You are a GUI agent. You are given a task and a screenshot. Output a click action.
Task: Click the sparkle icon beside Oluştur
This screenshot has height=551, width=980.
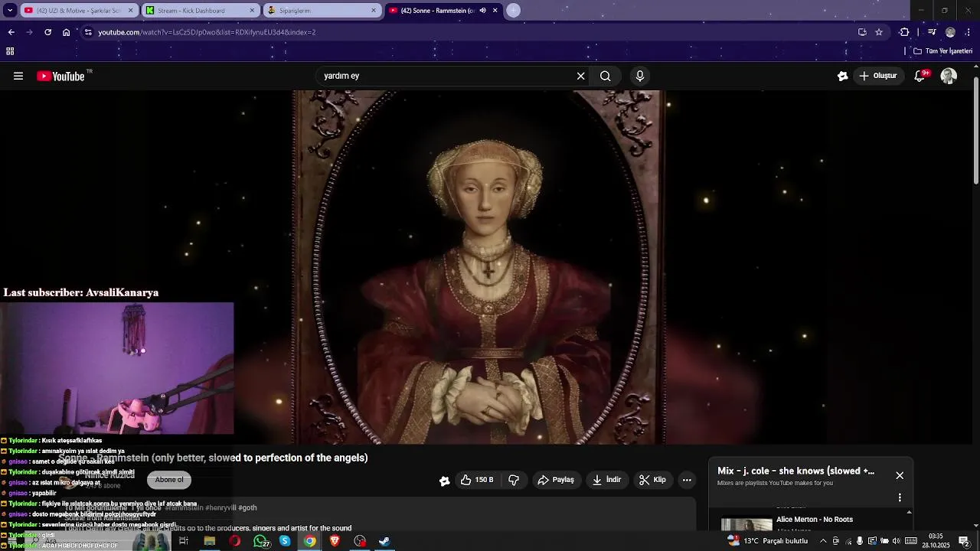[x=842, y=76]
